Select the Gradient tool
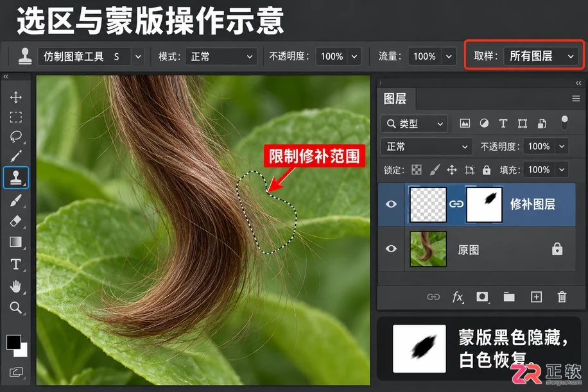The height and width of the screenshot is (392, 588). [x=16, y=243]
